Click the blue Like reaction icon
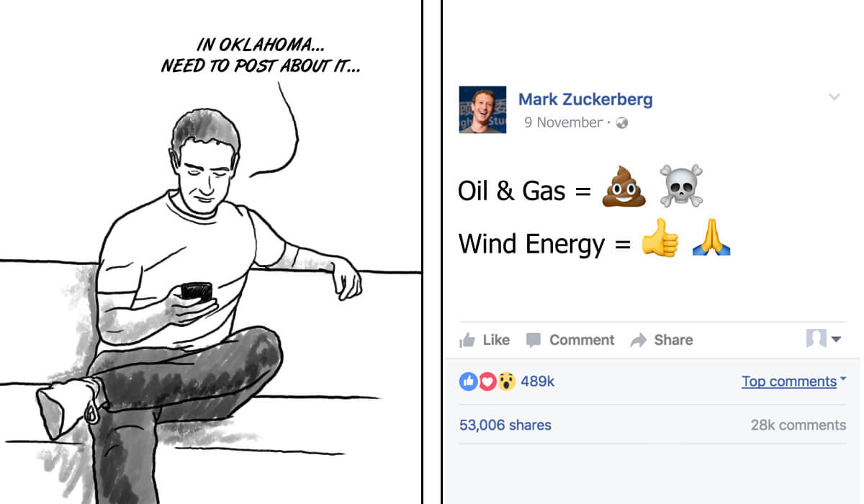The image size is (864, 504). 468,382
